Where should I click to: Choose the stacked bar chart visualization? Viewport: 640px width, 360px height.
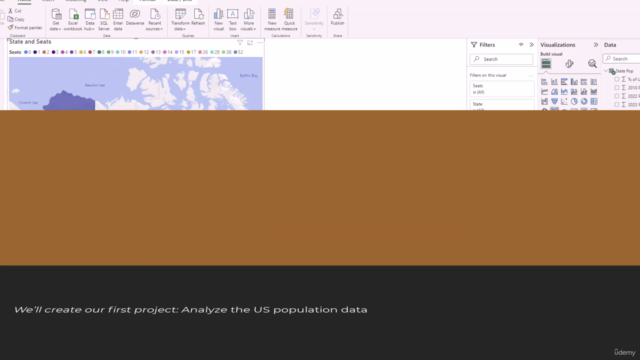pos(544,82)
